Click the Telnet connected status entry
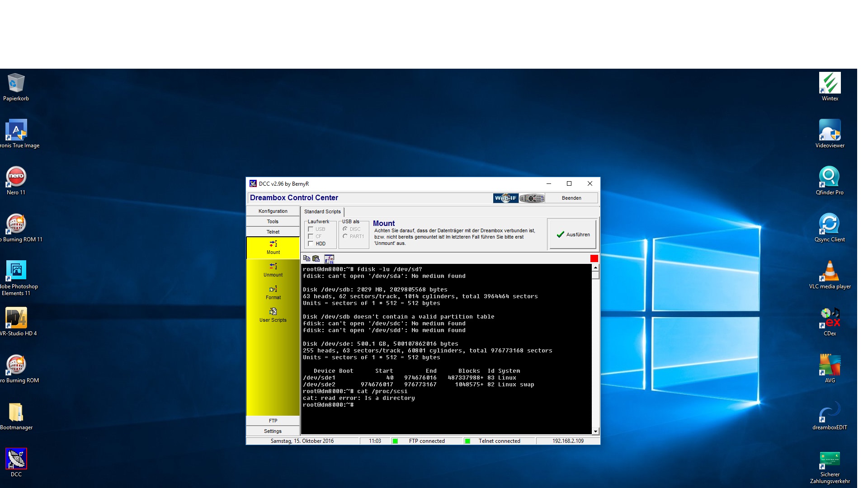The width and height of the screenshot is (868, 488). coord(500,441)
